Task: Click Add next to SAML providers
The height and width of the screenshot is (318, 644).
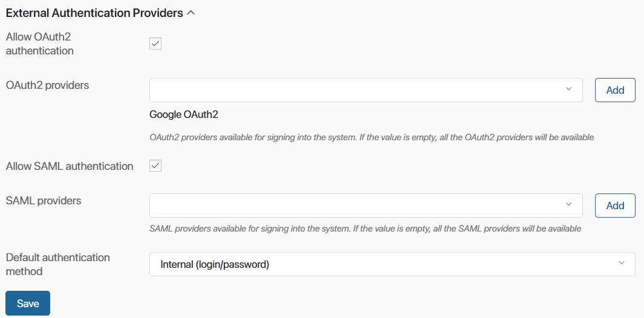Action: coord(615,206)
